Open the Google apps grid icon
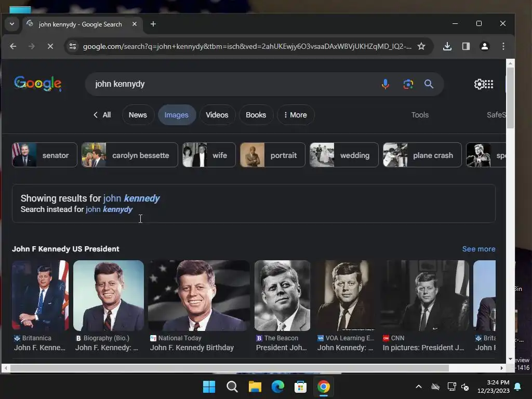Screen dimensions: 532x399 click(x=489, y=84)
